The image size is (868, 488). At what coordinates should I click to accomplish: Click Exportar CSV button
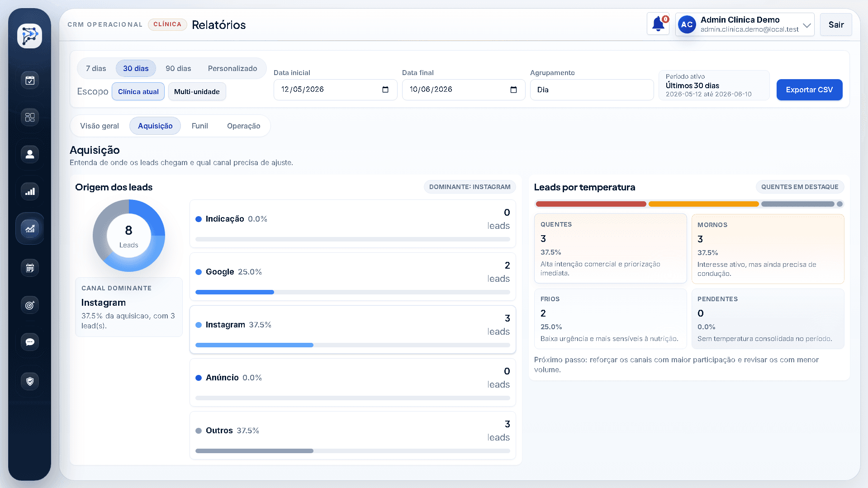(x=809, y=90)
